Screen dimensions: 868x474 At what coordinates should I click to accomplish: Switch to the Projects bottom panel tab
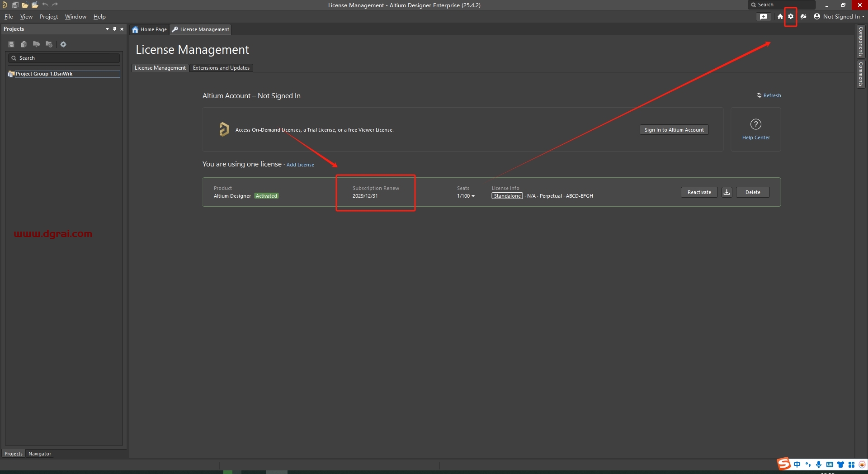pos(14,454)
